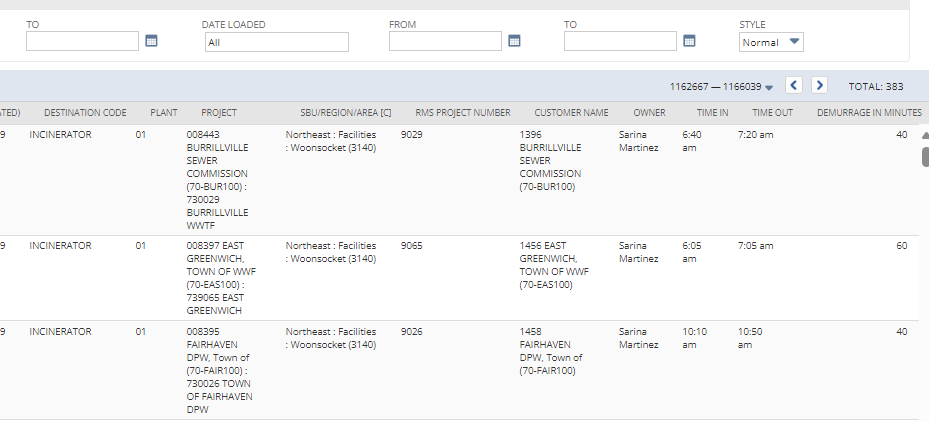Select the FAIRHAVEN DPW project cell
929x422 pixels.
point(219,370)
